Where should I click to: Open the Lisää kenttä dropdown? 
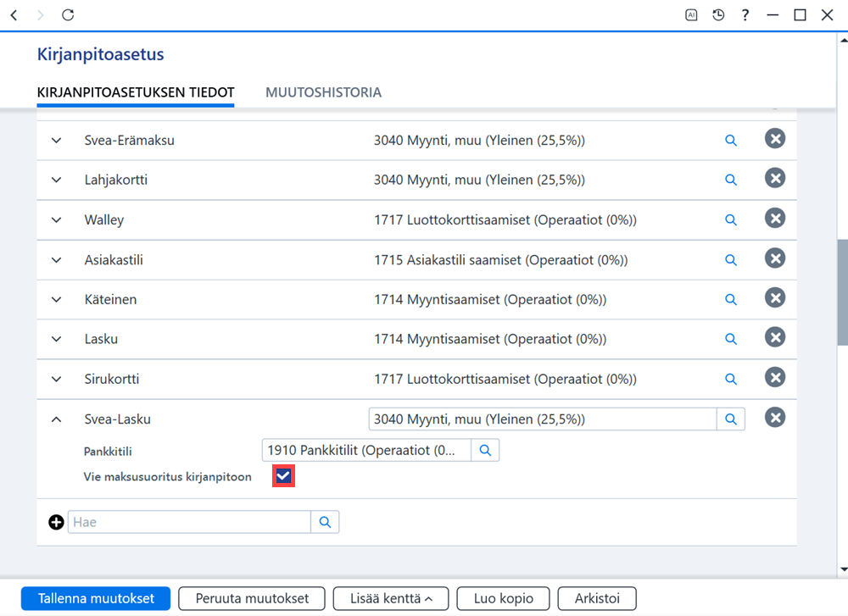[391, 599]
